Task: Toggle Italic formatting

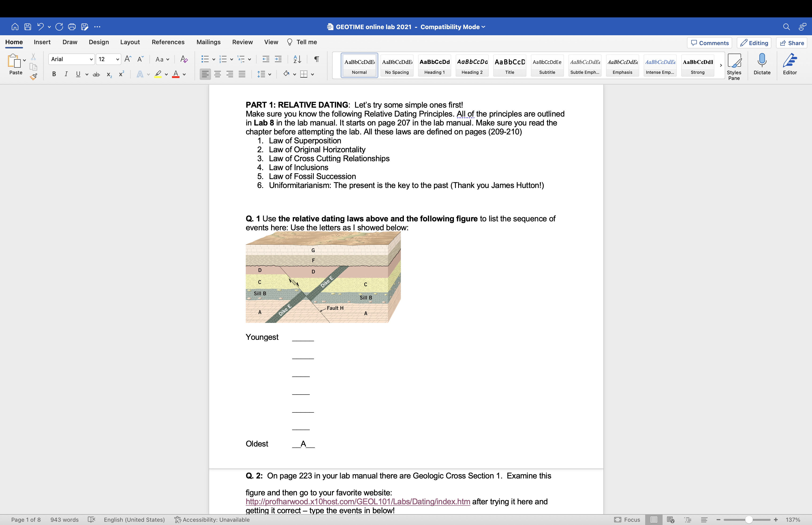Action: 66,74
